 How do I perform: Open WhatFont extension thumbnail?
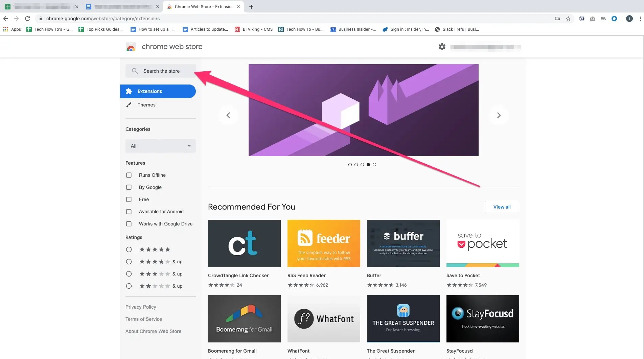coord(324,319)
